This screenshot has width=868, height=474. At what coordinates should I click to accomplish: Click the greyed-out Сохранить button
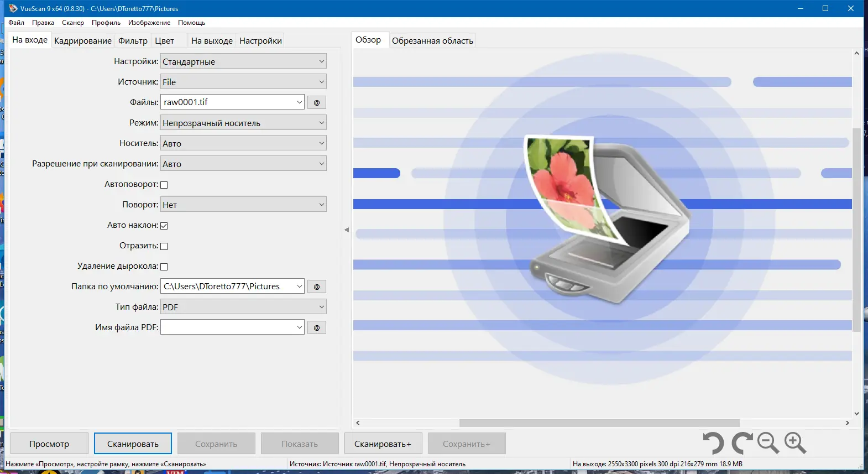coord(216,444)
